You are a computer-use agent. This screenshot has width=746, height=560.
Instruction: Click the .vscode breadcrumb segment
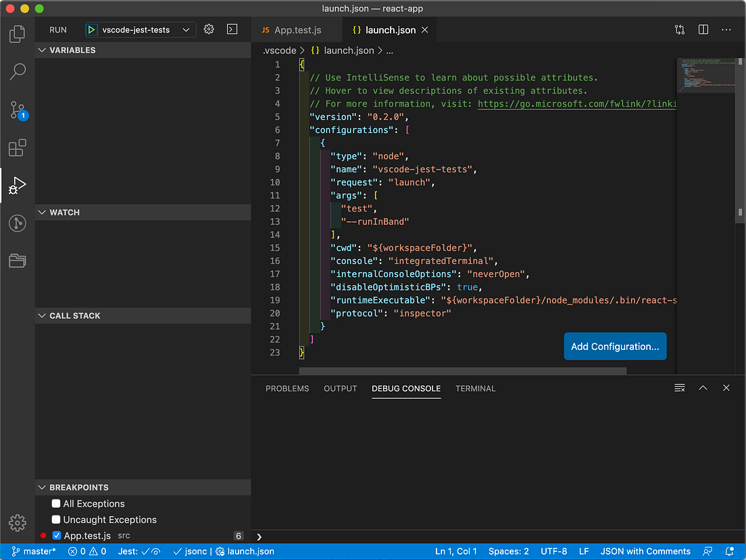(279, 51)
